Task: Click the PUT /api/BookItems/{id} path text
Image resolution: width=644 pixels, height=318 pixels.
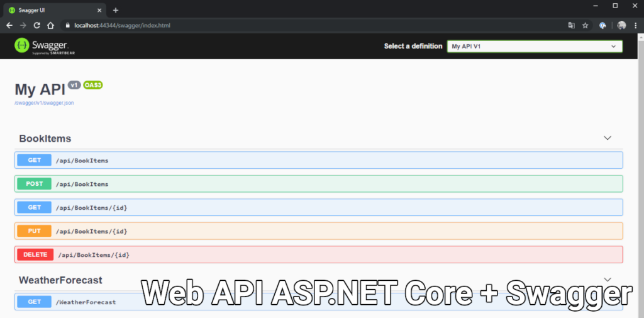Action: [91, 232]
